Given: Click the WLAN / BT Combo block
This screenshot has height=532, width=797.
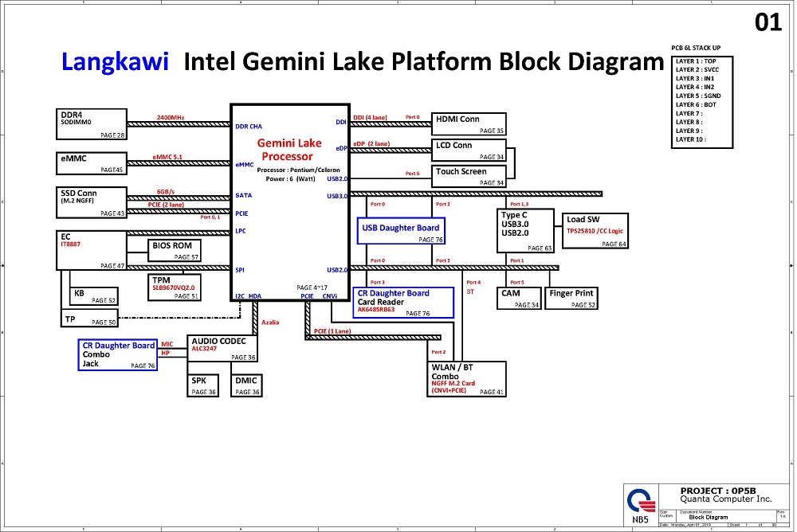Looking at the screenshot, I should [466, 379].
